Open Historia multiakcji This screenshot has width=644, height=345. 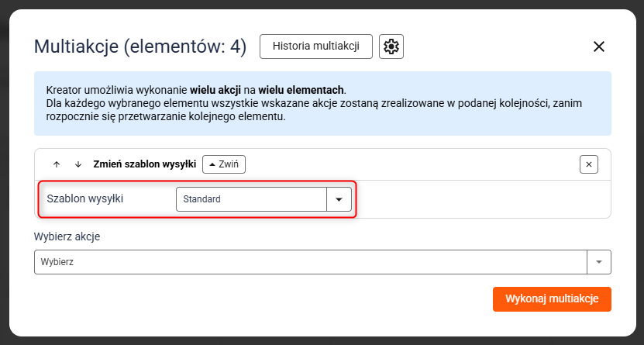tap(315, 47)
